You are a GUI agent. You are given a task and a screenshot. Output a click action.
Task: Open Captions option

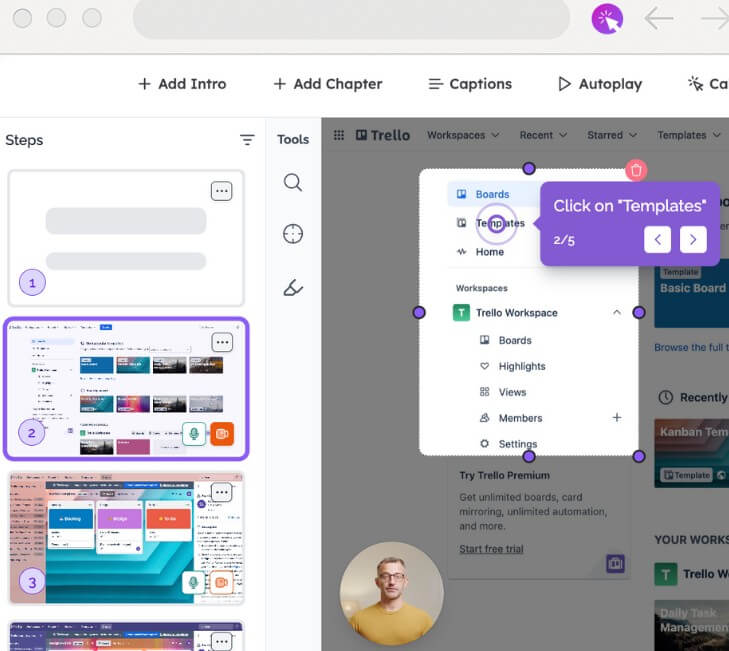tap(470, 84)
